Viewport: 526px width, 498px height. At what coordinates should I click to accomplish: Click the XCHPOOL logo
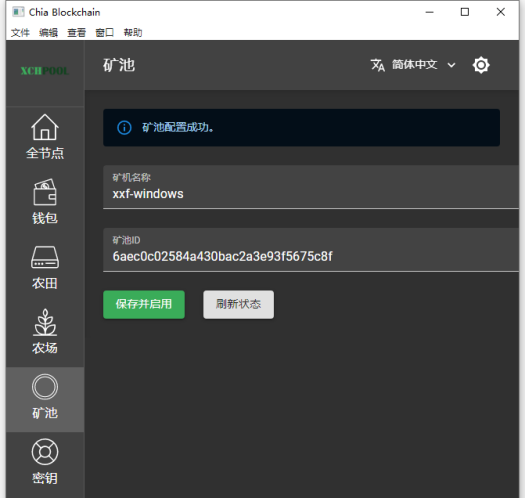45,71
